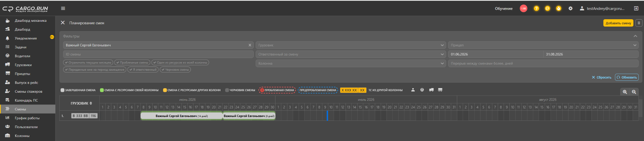Zoom in the shift timeline
This screenshot has height=141, width=644.
click(x=625, y=92)
